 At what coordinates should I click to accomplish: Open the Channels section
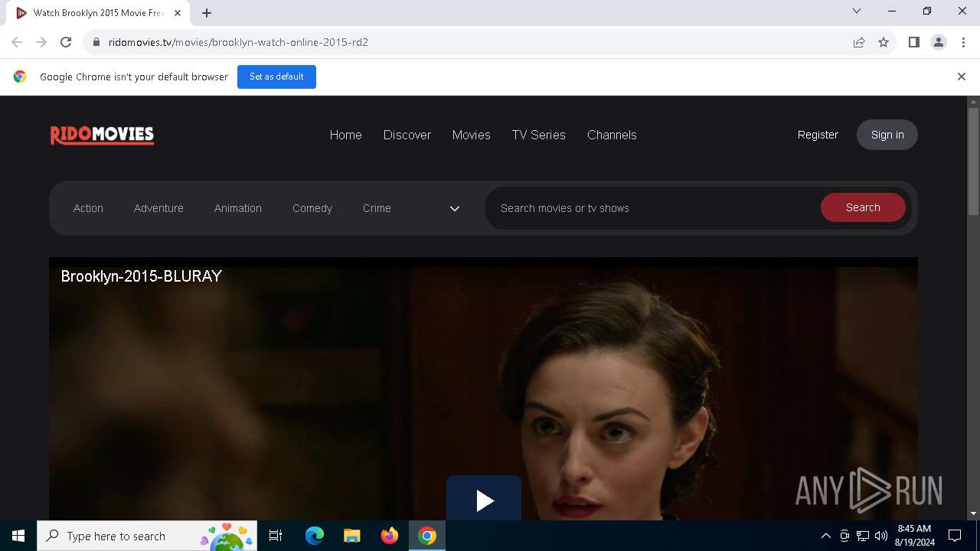point(612,135)
